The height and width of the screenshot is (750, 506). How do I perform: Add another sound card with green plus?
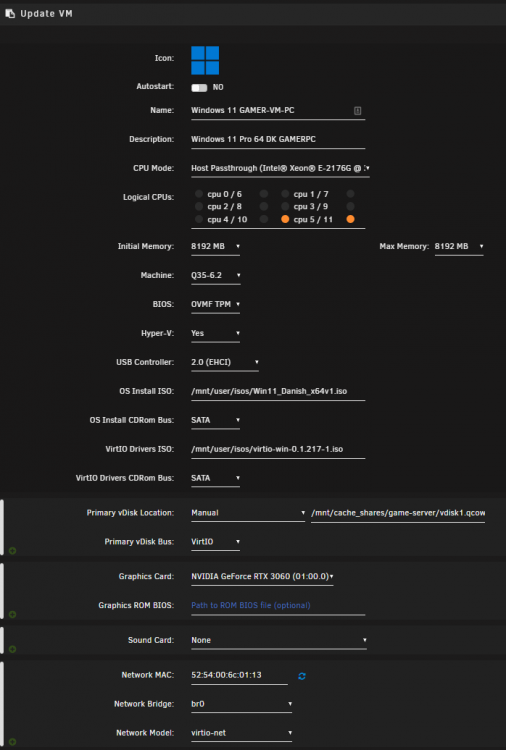point(12,649)
